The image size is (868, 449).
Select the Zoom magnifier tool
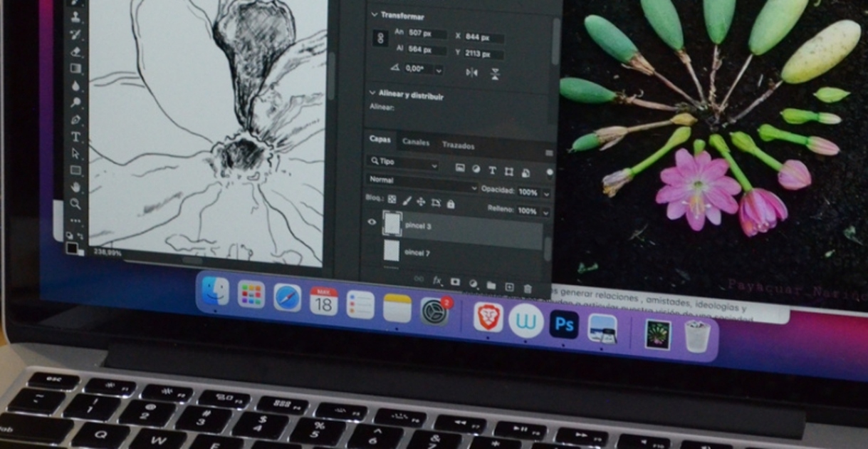pyautogui.click(x=75, y=204)
